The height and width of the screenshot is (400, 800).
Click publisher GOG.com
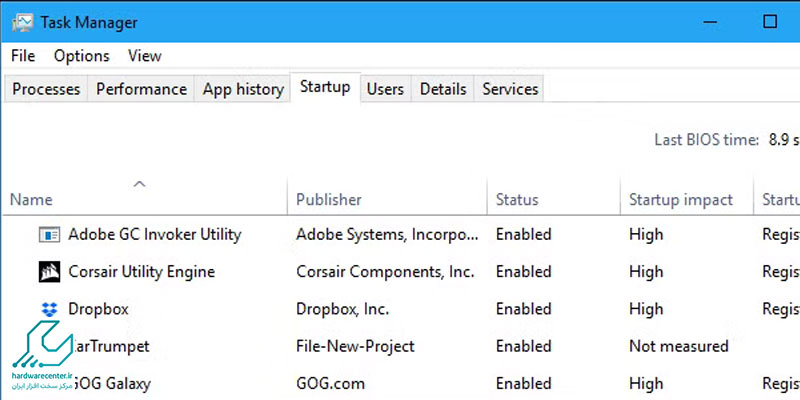pos(330,384)
